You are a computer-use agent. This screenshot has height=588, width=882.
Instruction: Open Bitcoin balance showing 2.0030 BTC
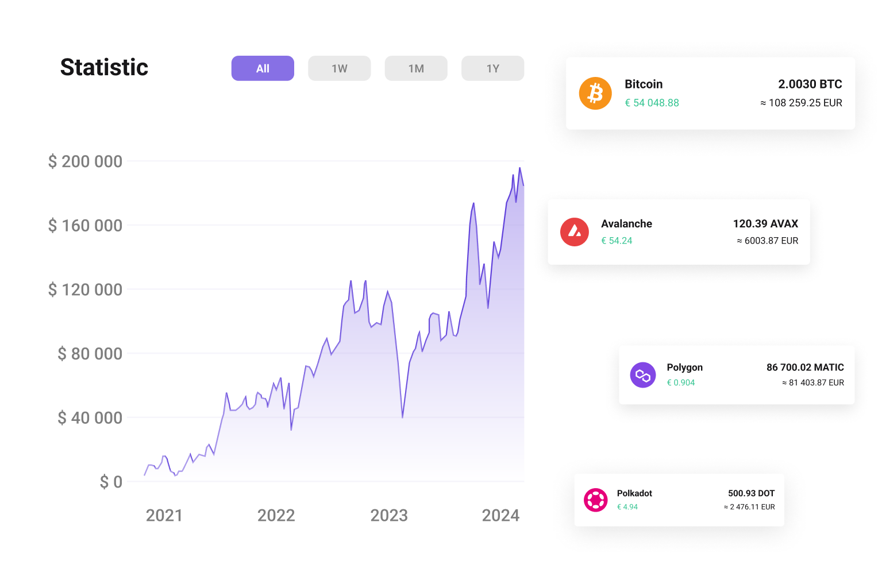coord(810,84)
